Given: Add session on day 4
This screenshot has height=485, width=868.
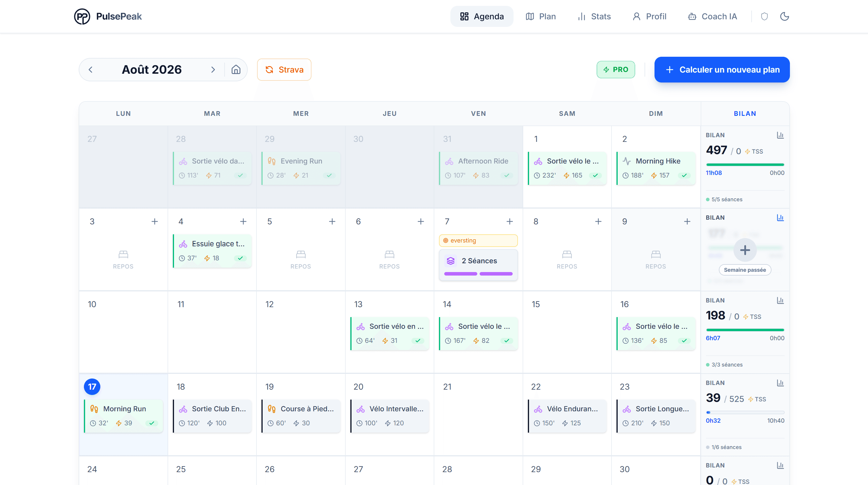Looking at the screenshot, I should click(243, 221).
